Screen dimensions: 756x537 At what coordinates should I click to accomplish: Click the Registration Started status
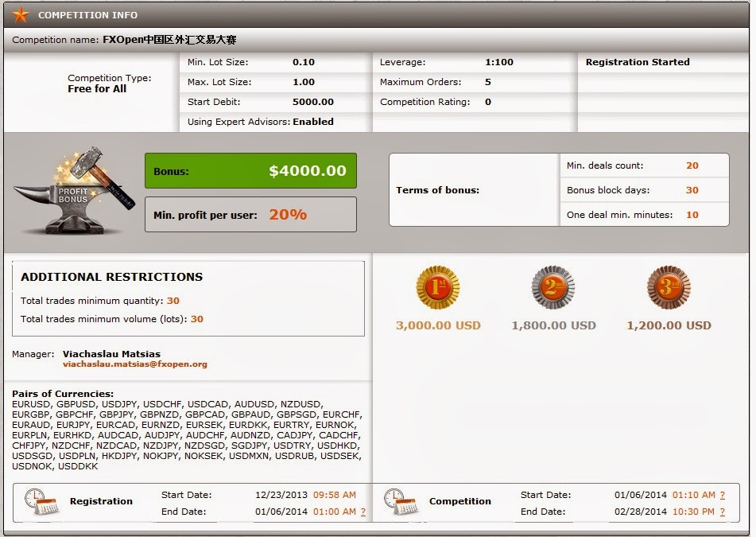coord(638,62)
